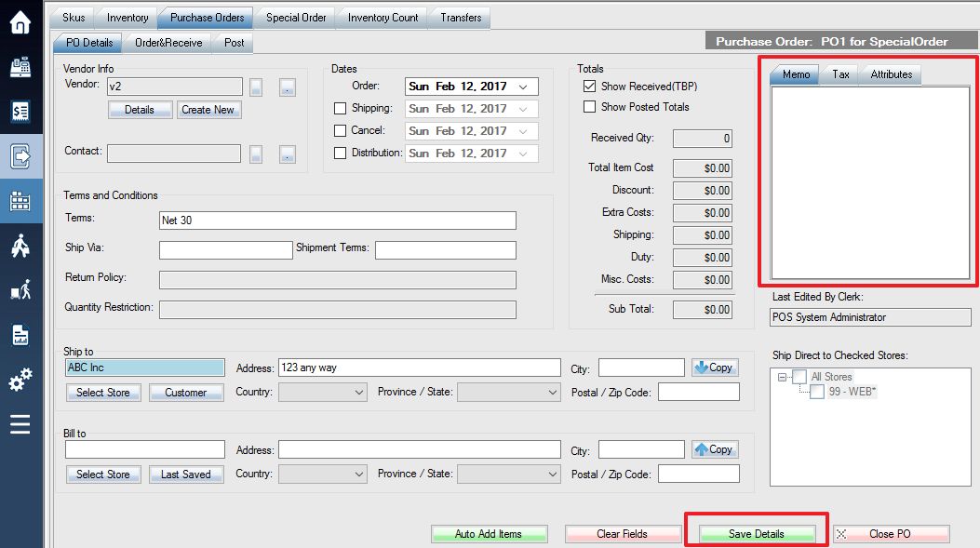980x548 pixels.
Task: Collapse the All Stores tree node
Action: (782, 377)
